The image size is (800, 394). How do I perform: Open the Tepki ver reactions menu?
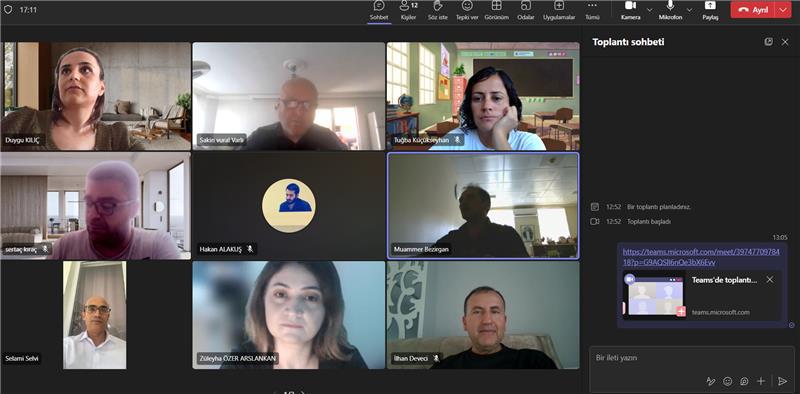pos(467,11)
